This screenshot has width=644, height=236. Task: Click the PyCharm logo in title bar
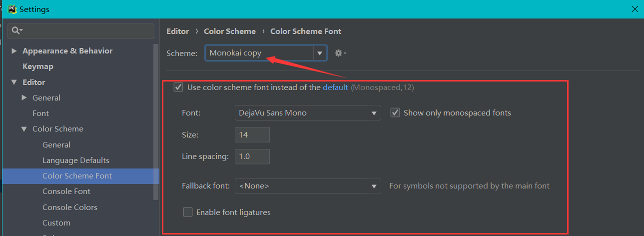click(11, 9)
